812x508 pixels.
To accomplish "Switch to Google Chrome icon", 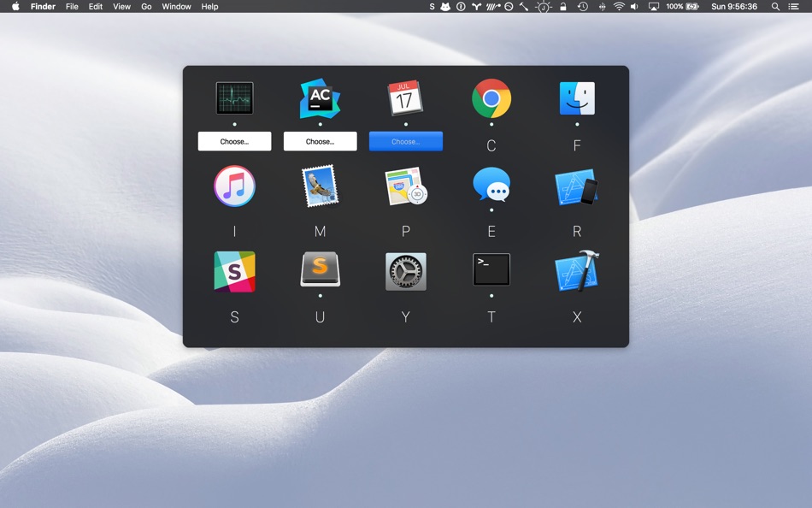I will [x=491, y=98].
